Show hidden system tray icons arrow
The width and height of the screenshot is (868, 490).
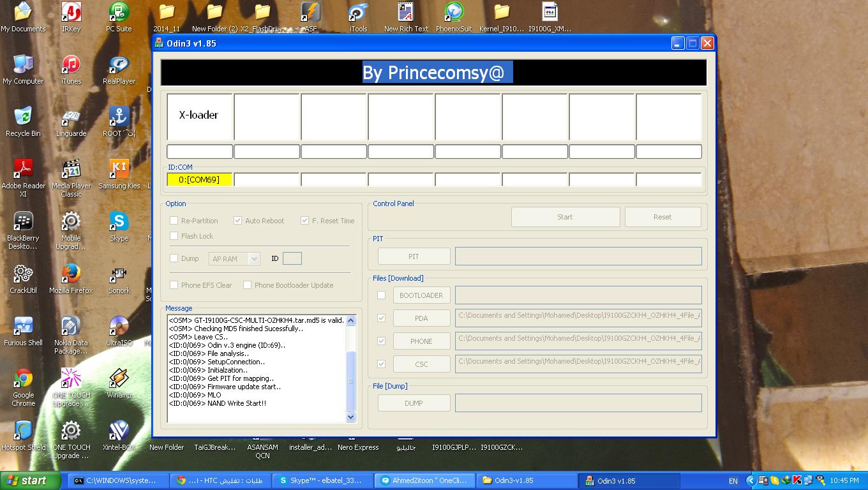[751, 480]
